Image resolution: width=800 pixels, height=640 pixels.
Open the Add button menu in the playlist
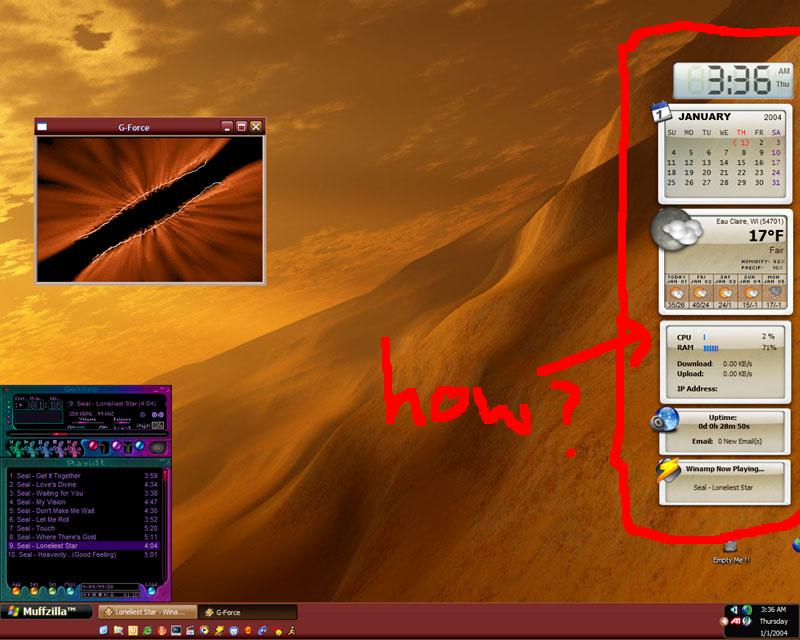point(15,588)
